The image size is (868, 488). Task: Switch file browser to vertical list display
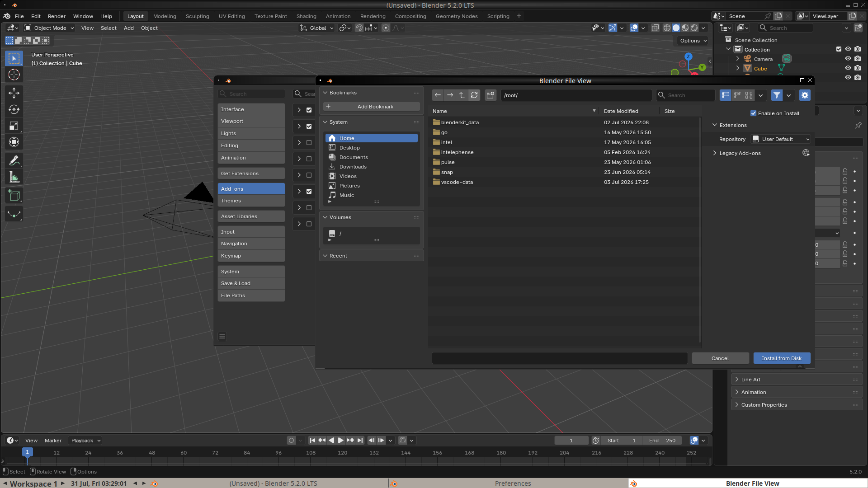(725, 95)
